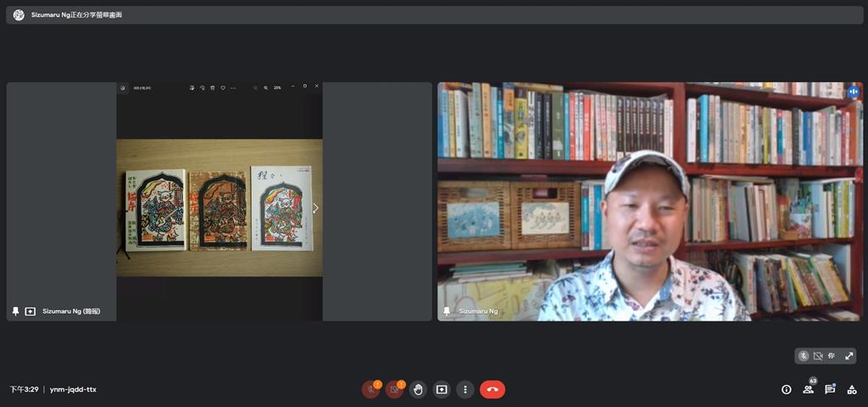
Task: Raise hand in the meeting
Action: pyautogui.click(x=418, y=389)
